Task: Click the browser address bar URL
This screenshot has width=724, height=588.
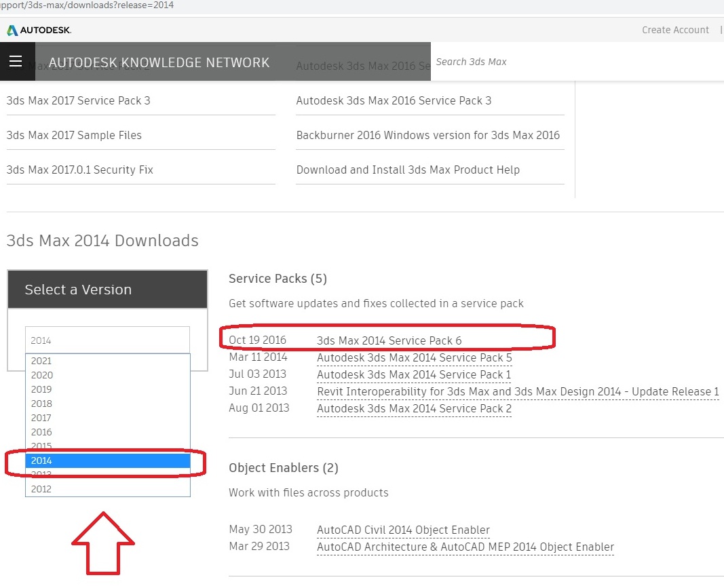Action: pos(87,5)
